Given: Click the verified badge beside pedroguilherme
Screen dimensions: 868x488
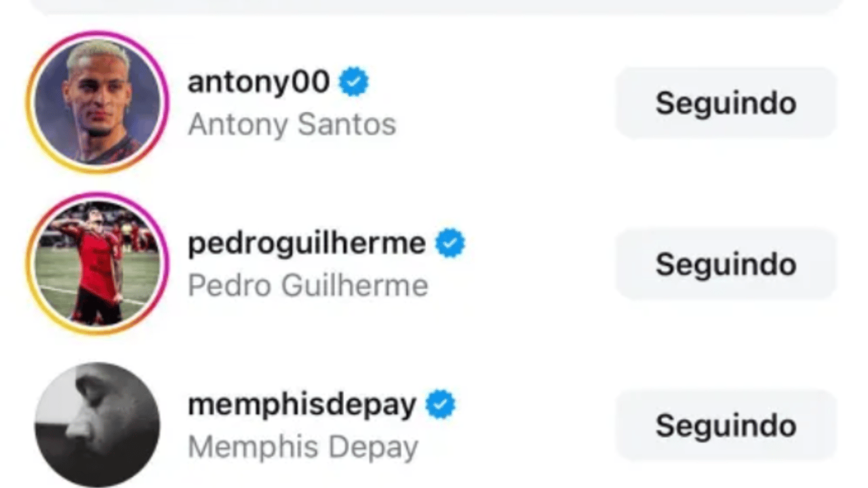Looking at the screenshot, I should (450, 243).
